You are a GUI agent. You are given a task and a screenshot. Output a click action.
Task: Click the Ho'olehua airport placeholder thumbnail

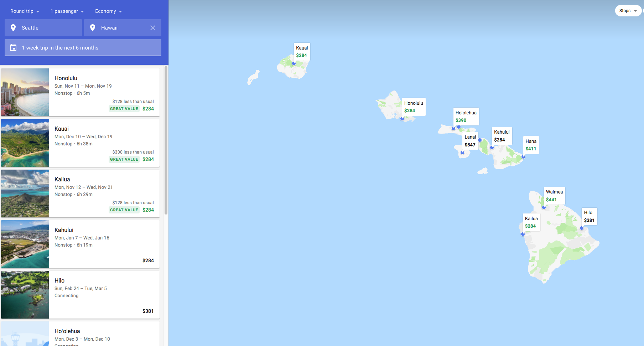click(25, 334)
